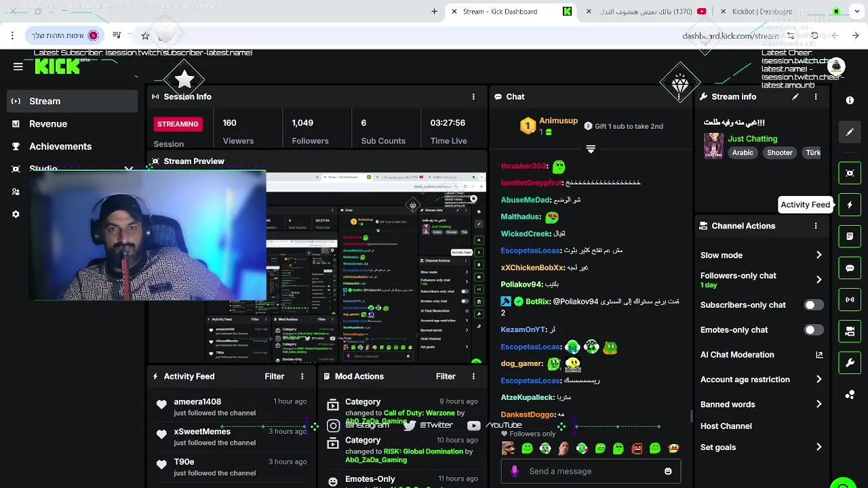Click chat username xXChickenBobXx
This screenshot has height=488, width=868.
(532, 268)
